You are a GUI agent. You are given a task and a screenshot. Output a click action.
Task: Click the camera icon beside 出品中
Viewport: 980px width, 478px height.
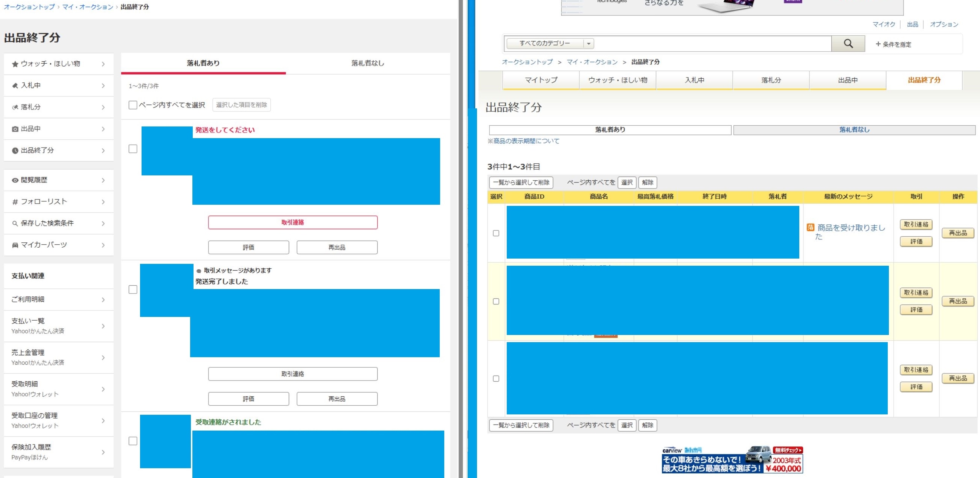[15, 129]
